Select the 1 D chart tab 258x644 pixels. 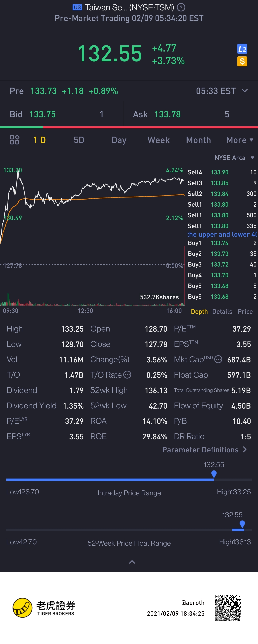click(x=40, y=140)
